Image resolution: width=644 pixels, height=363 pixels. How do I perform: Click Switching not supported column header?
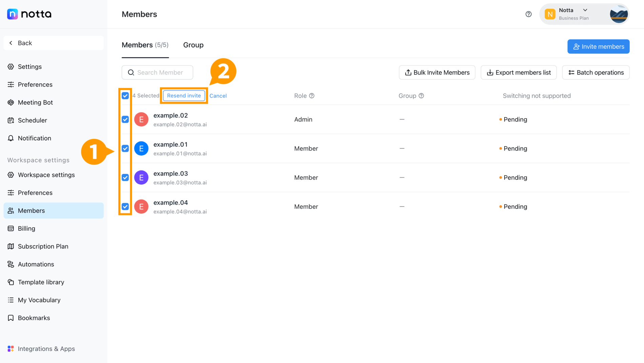(x=537, y=96)
